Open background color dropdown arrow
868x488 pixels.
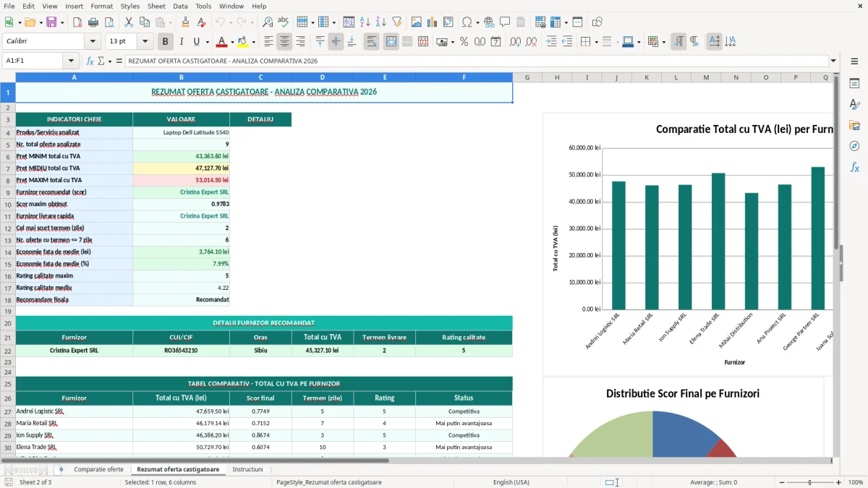(254, 42)
